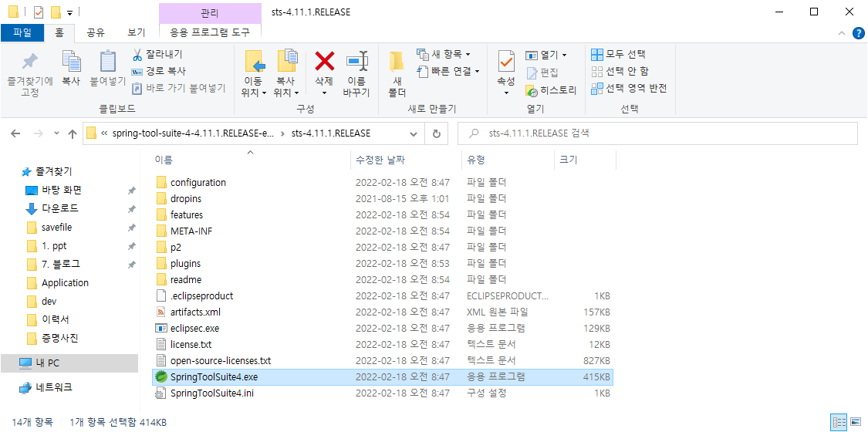Select license.txt file
The height and width of the screenshot is (432, 868).
tap(382, 345)
